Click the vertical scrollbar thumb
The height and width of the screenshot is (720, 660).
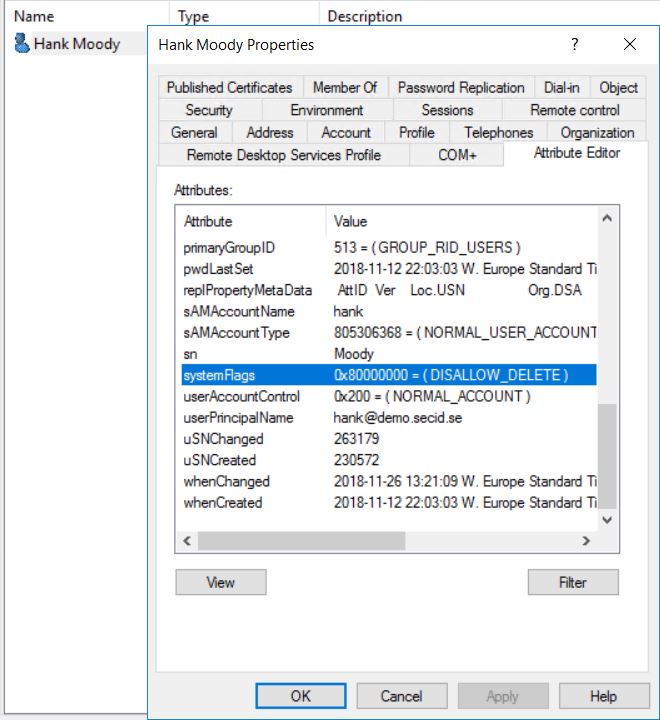tap(607, 456)
